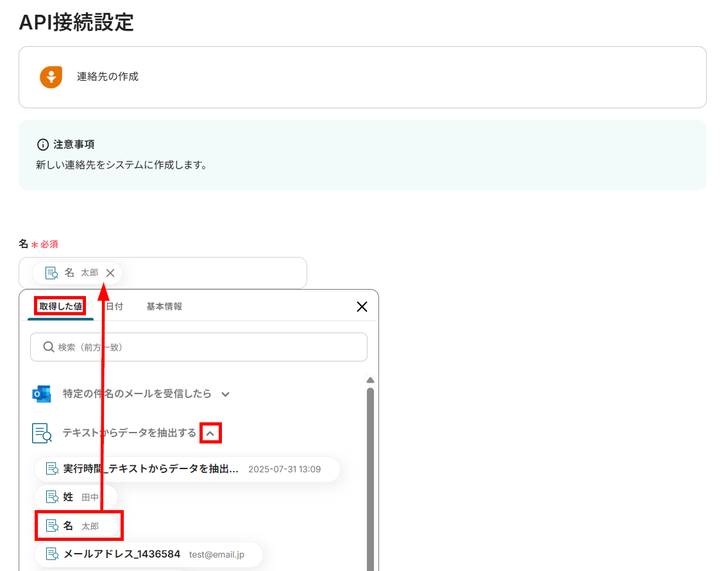This screenshot has height=571, width=728.
Task: Click the 新しい連絡先をシステムに作成します note text
Action: (x=122, y=165)
